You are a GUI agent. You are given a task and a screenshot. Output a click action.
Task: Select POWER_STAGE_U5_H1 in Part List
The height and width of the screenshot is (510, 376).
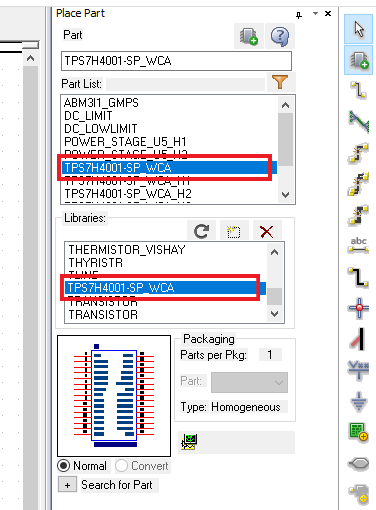coord(125,142)
